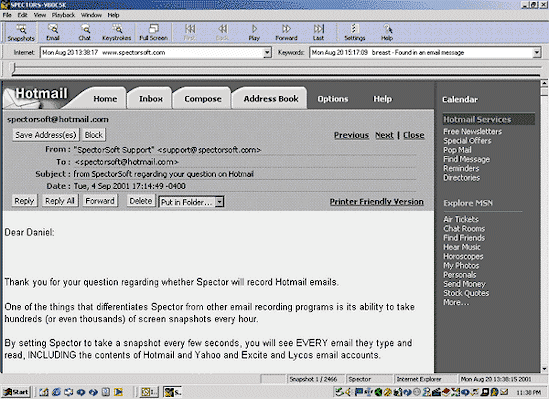
Task: Expand the Put in Folder dropdown
Action: (x=219, y=202)
